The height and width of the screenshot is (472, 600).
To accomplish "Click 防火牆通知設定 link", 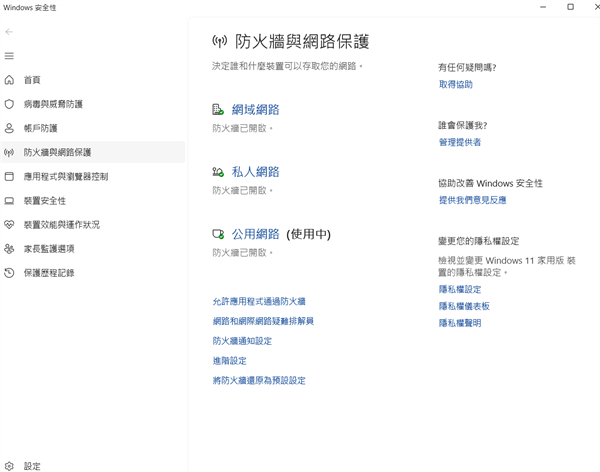I will 242,341.
